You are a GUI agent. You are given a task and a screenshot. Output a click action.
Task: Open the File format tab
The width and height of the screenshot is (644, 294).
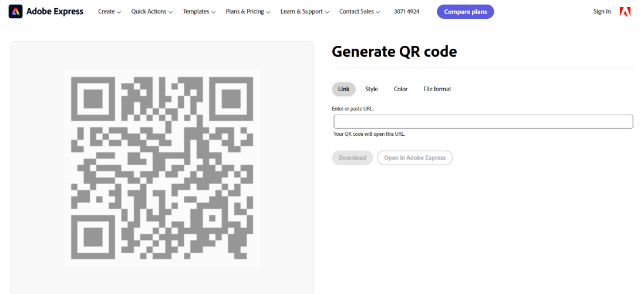point(437,89)
